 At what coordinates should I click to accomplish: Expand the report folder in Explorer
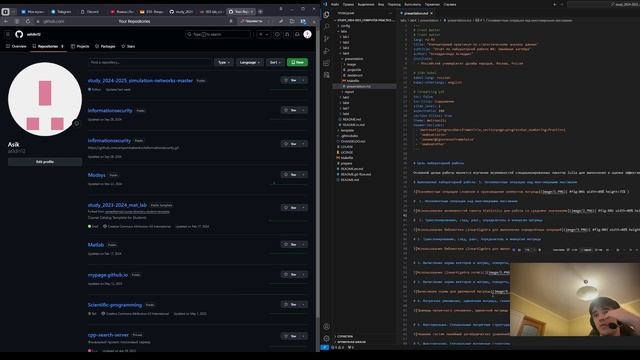click(x=349, y=92)
